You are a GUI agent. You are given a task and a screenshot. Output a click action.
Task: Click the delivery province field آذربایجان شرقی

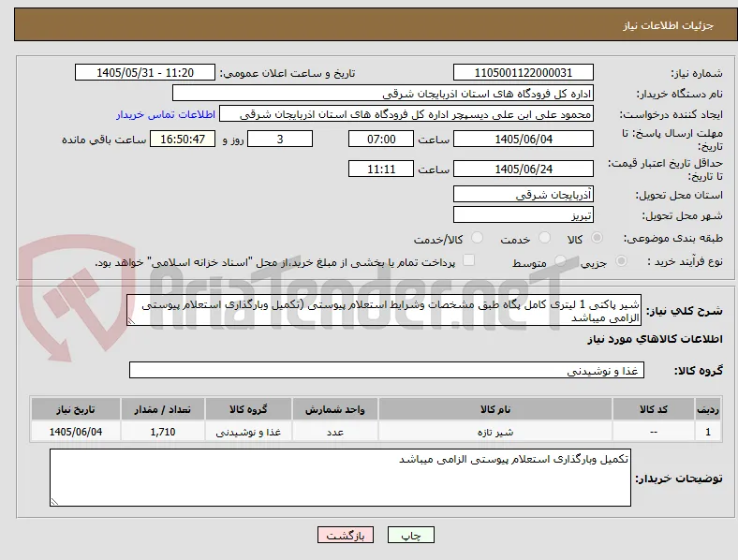[x=524, y=194]
